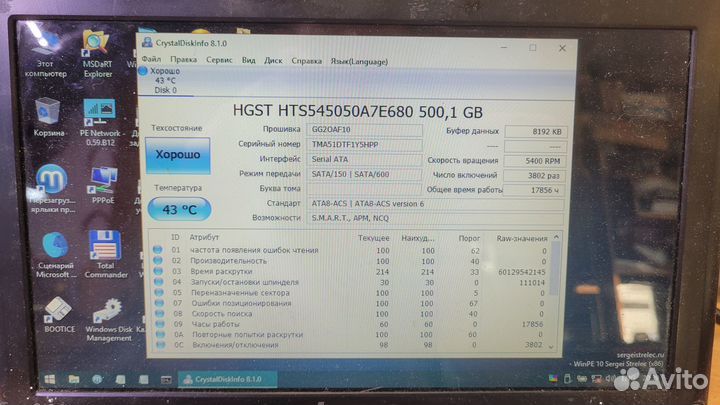This screenshot has width=720, height=405.
Task: Select row Скорость поиска
Action: tap(351, 314)
